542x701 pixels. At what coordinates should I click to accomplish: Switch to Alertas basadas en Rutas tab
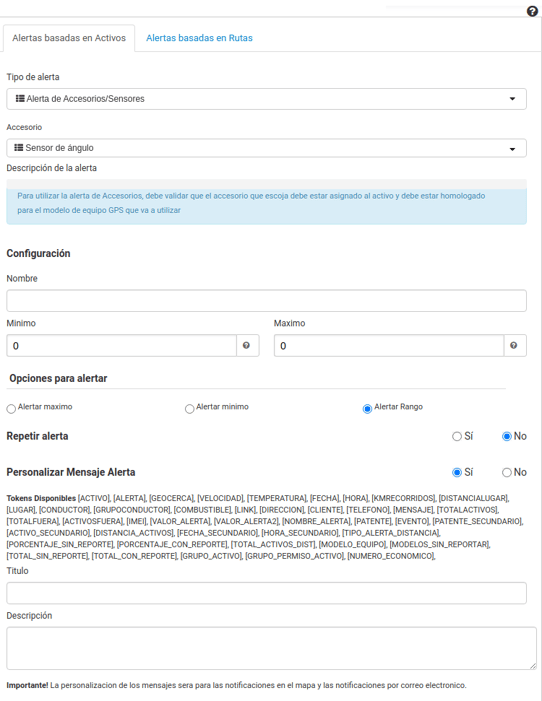pos(199,38)
